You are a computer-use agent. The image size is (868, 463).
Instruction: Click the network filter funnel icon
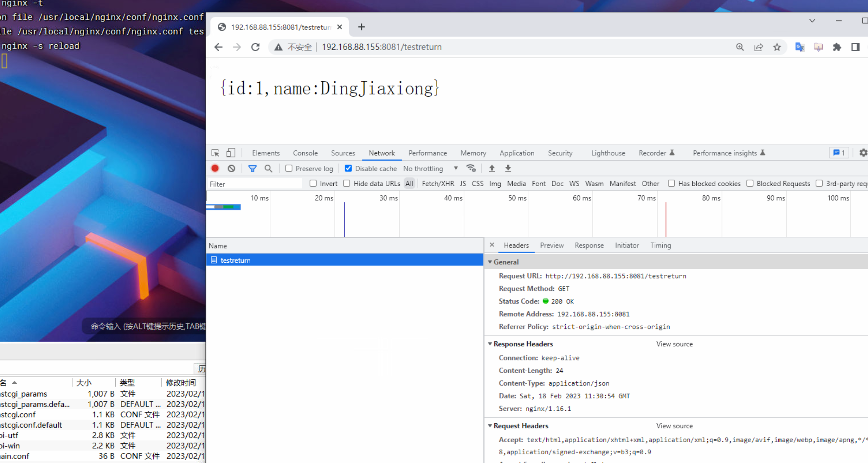(x=252, y=169)
